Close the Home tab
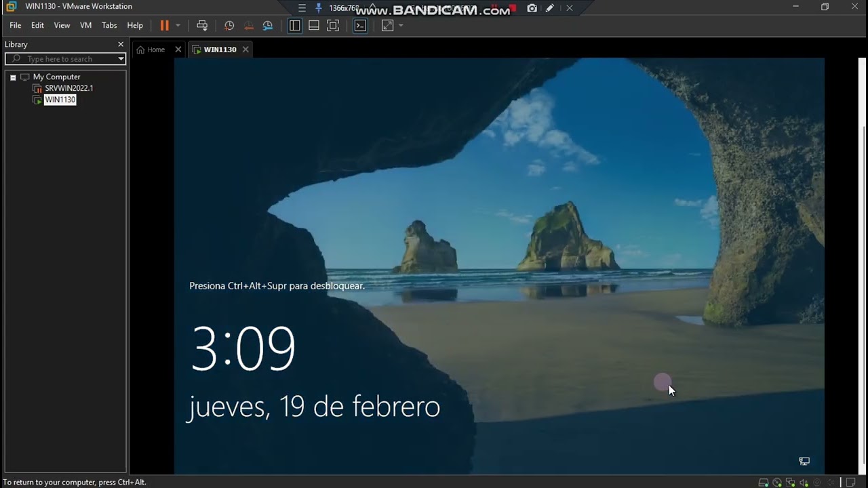 178,49
